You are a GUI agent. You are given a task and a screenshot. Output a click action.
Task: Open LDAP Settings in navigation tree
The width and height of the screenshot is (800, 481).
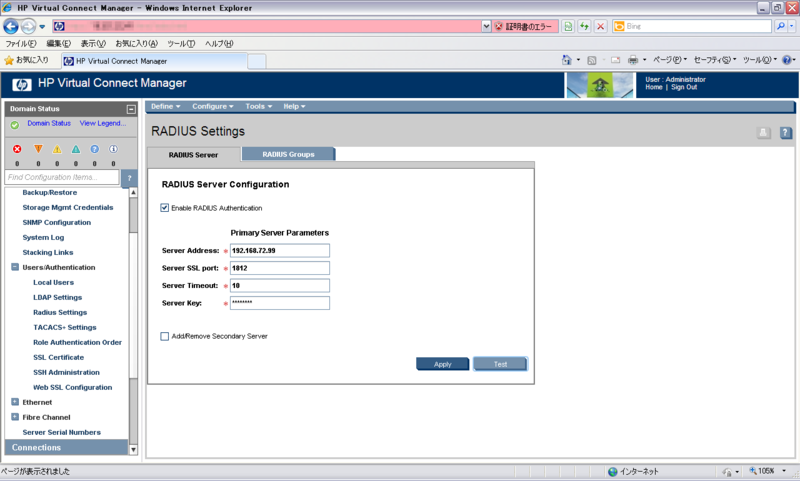coord(57,297)
